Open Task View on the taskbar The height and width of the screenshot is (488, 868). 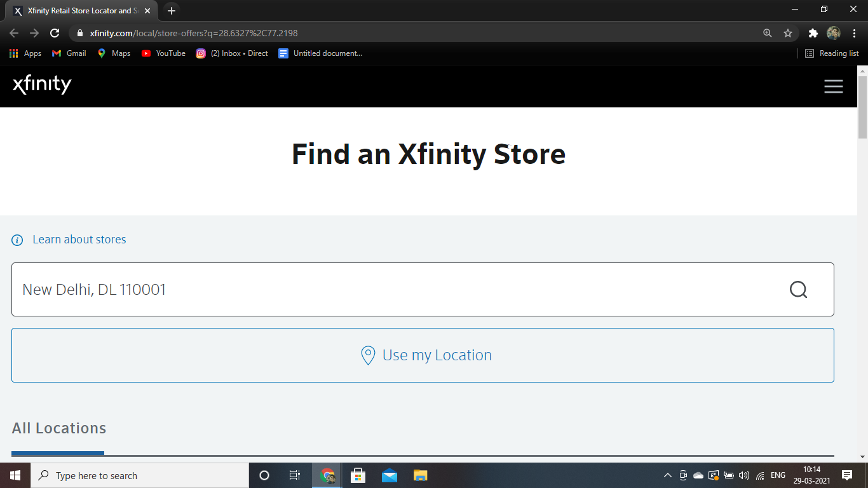pyautogui.click(x=295, y=475)
